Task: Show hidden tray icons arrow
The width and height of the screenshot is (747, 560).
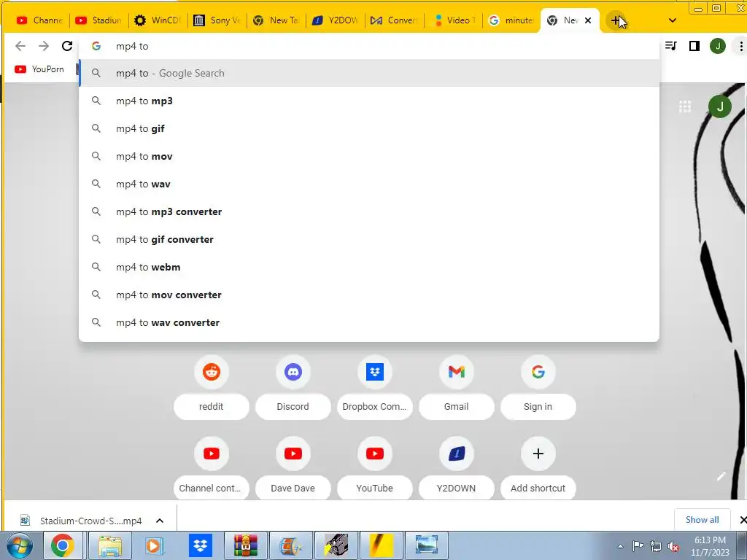Action: (620, 546)
